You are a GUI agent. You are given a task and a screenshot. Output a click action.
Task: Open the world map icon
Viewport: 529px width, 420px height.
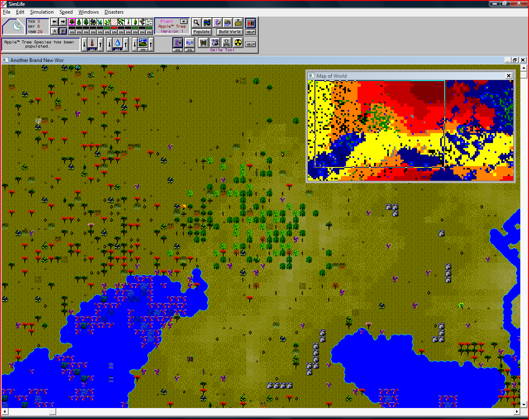tap(207, 23)
